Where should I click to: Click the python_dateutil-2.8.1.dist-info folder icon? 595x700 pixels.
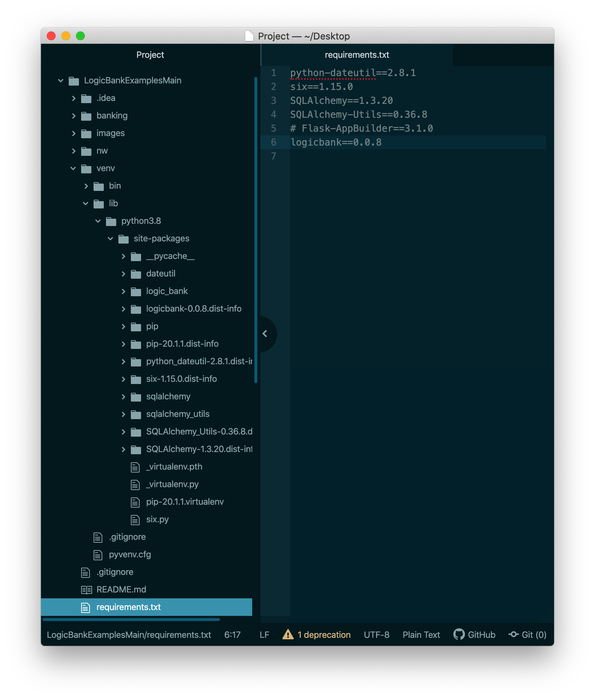(136, 362)
